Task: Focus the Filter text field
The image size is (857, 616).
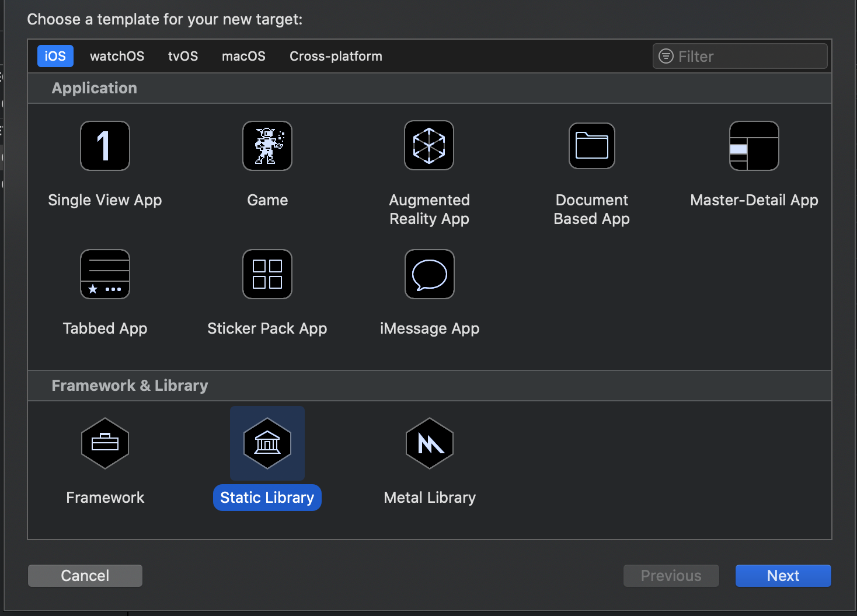Action: click(x=740, y=56)
